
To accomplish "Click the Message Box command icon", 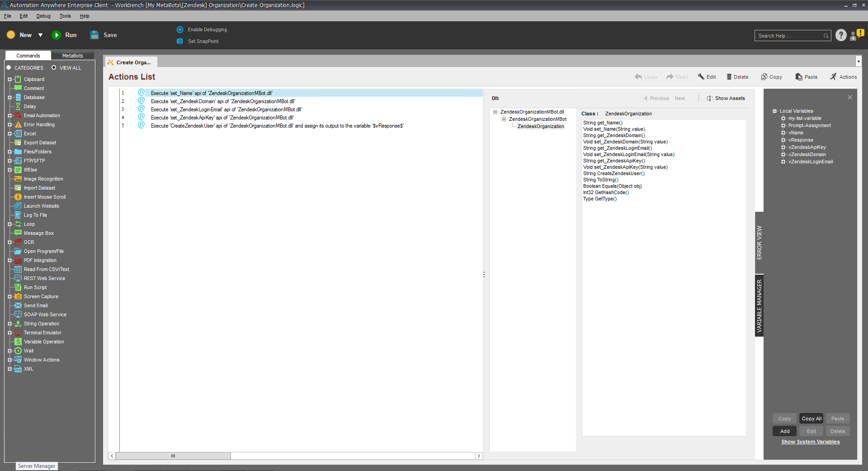I will (x=18, y=233).
